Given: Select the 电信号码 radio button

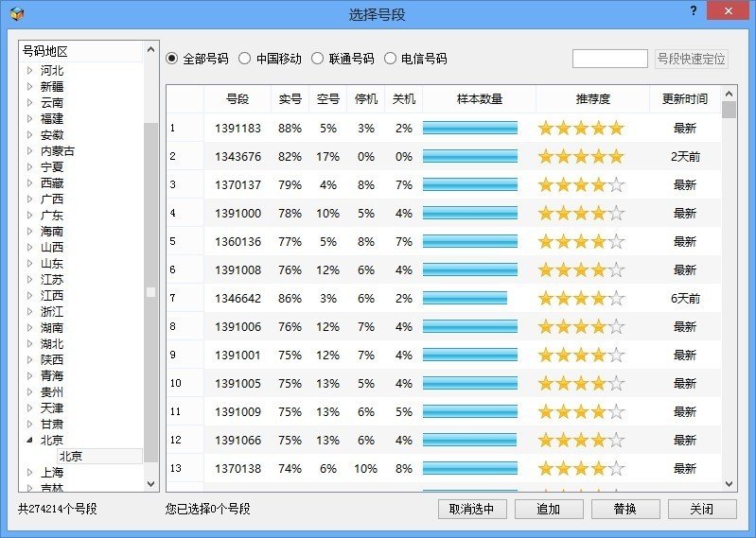Looking at the screenshot, I should 390,59.
